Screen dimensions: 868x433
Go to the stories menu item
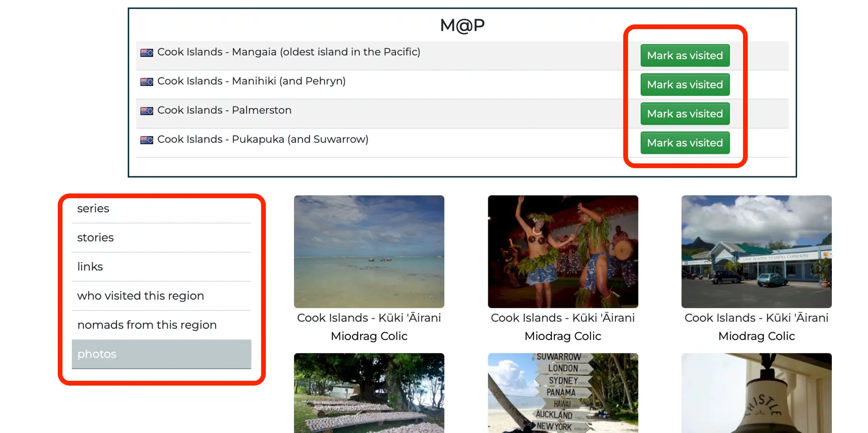(x=95, y=237)
